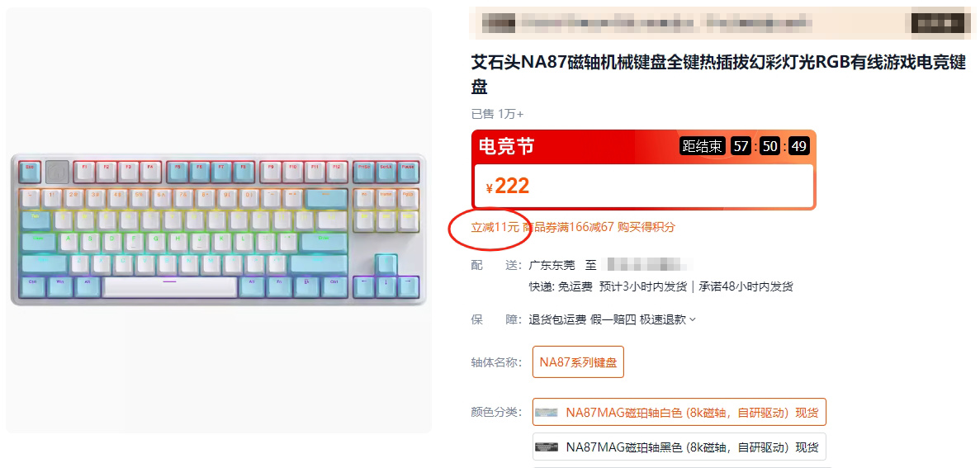Expand the 保障 guarantee details chevron
Screen dimensions: 980x468
[693, 320]
